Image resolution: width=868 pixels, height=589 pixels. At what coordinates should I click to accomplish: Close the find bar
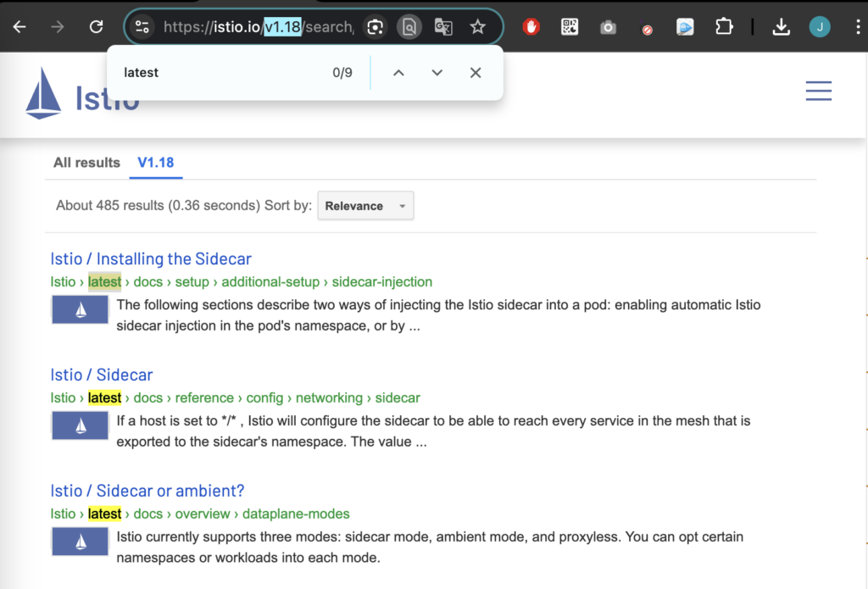point(476,73)
